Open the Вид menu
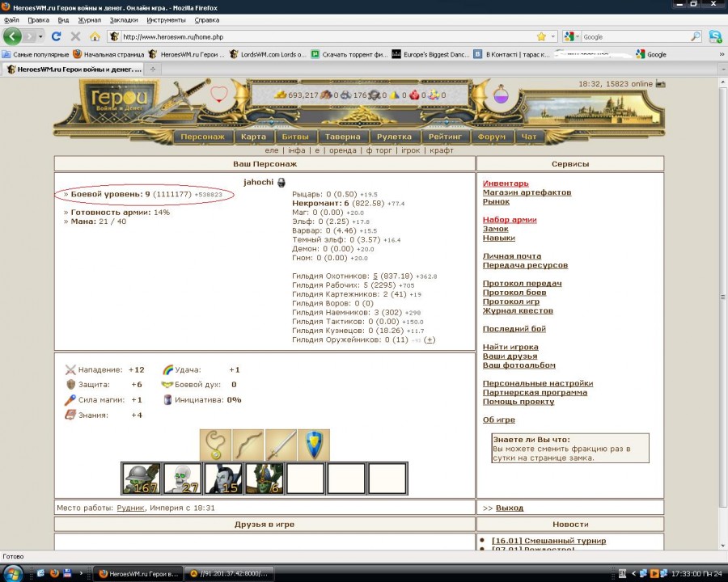Viewport: 728px width, 582px height. coord(63,20)
